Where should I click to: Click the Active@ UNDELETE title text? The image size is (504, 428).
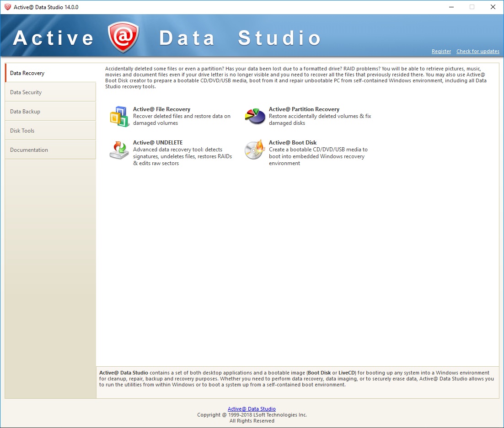(x=157, y=143)
